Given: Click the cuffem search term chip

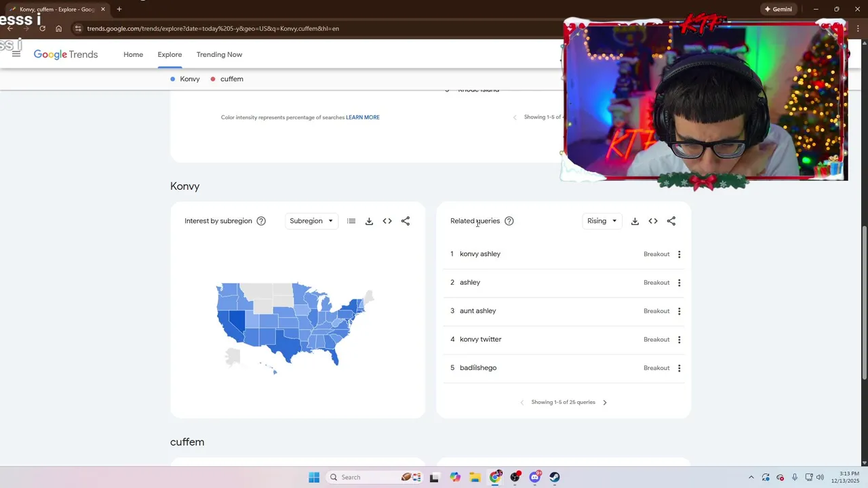Looking at the screenshot, I should tap(226, 79).
